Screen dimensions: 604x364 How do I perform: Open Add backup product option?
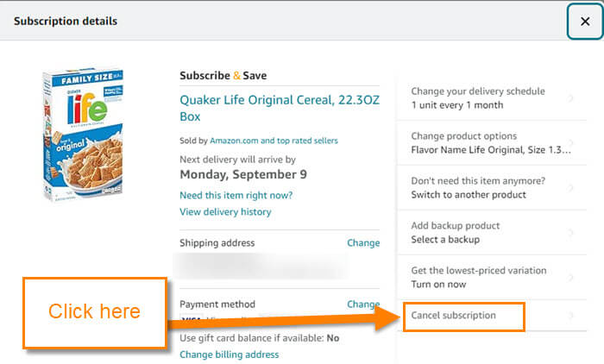pyautogui.click(x=492, y=232)
